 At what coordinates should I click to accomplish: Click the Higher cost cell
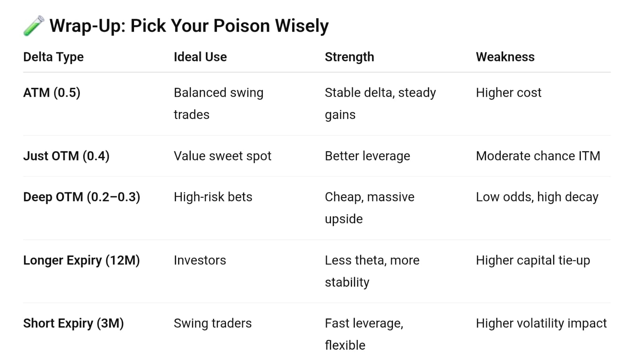(509, 93)
